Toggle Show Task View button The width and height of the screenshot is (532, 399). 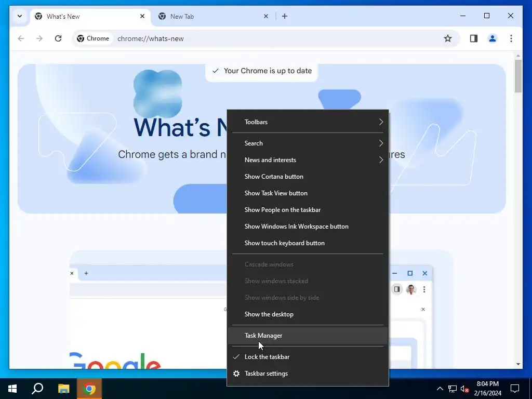coord(308,193)
